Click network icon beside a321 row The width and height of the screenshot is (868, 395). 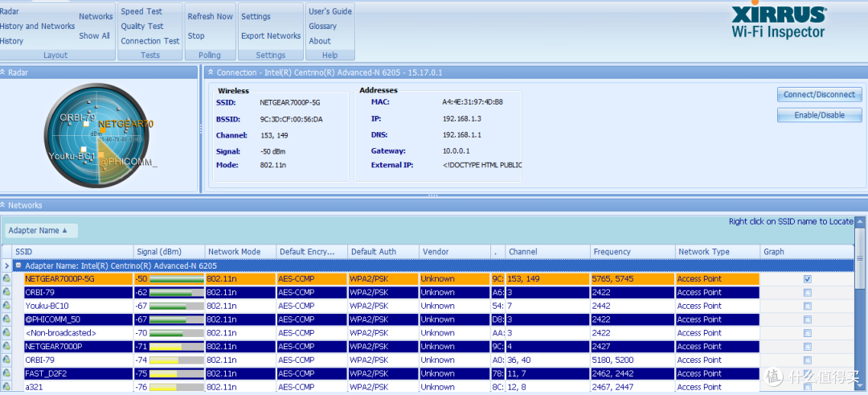point(6,387)
